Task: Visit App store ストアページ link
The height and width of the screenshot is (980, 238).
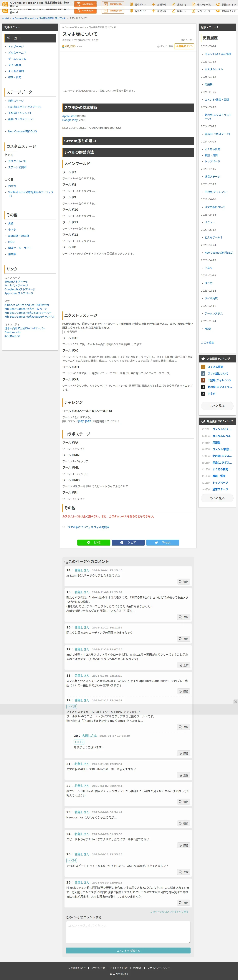Action: (19, 293)
